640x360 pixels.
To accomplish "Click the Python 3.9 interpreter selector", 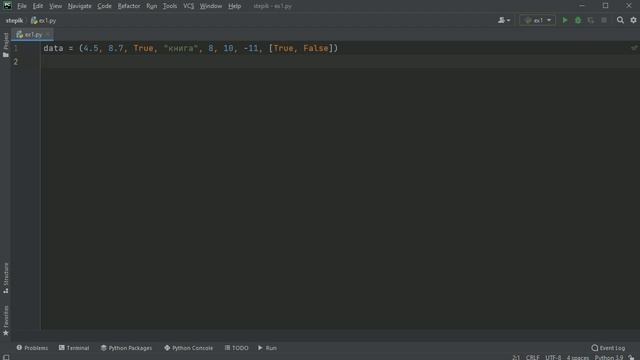I will pos(609,357).
